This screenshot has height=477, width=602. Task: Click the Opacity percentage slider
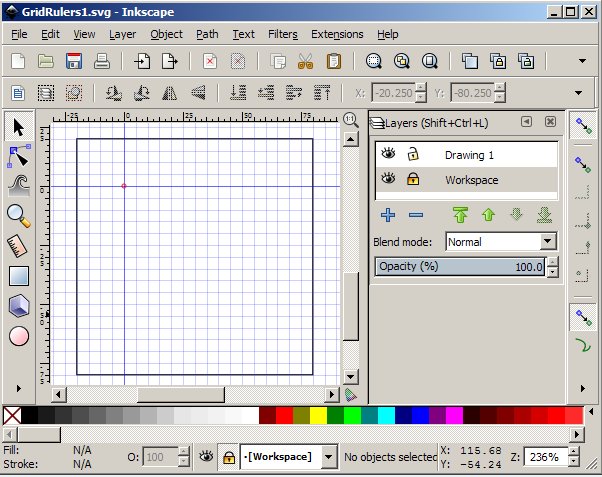[x=458, y=267]
